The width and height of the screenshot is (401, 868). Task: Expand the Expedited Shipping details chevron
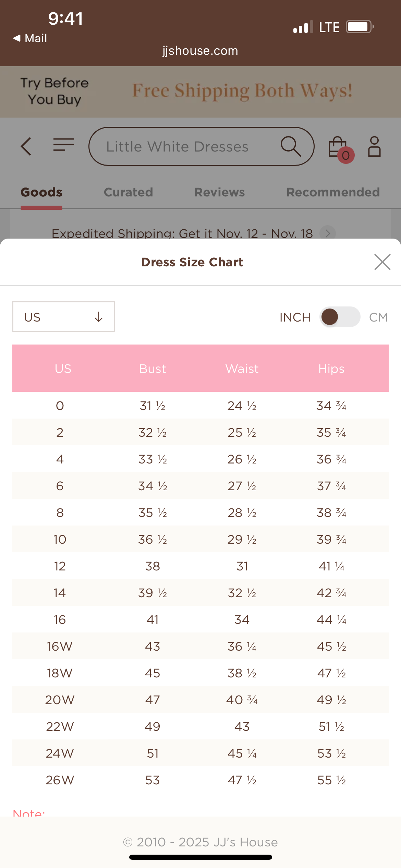click(x=328, y=233)
